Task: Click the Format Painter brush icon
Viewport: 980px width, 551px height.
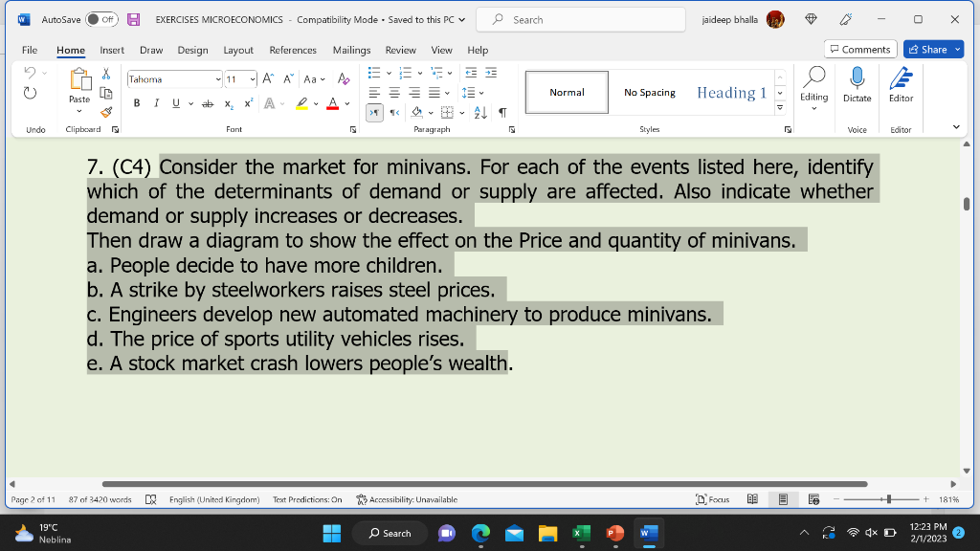Action: point(104,112)
